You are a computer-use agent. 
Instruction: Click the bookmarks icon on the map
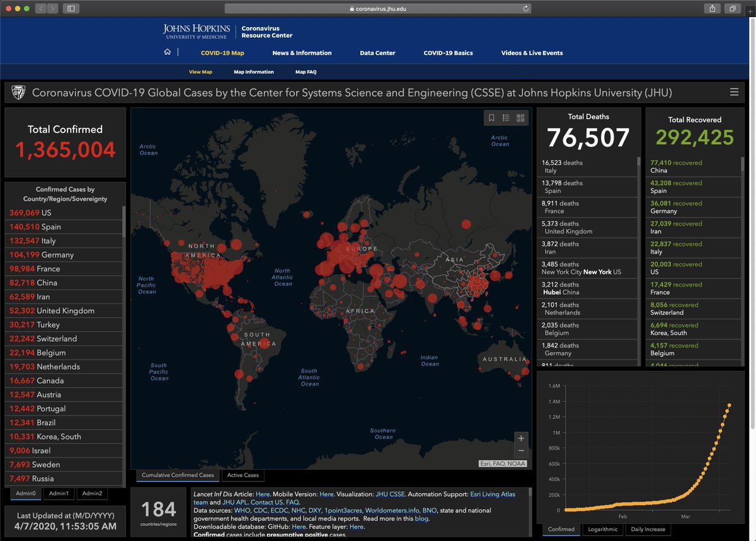pyautogui.click(x=491, y=118)
